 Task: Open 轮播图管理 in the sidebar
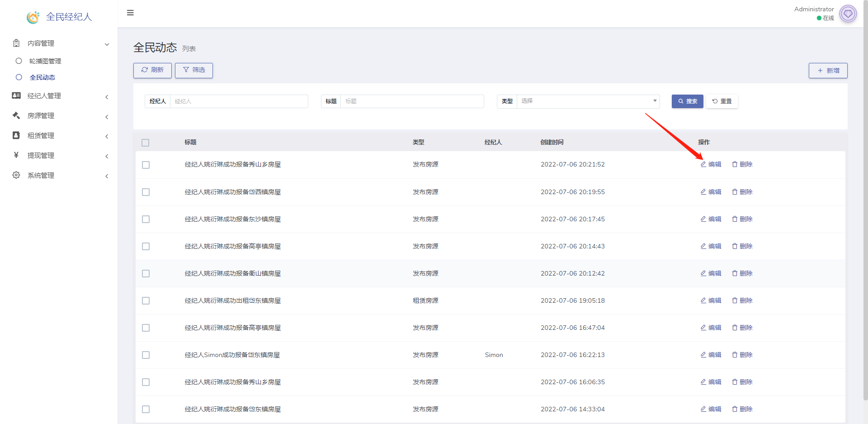45,61
